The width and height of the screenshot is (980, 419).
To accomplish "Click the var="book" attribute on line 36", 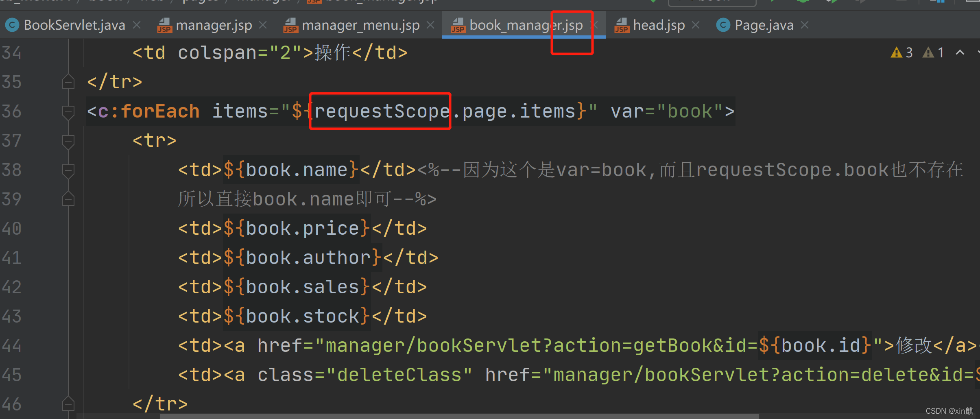I will pos(666,111).
